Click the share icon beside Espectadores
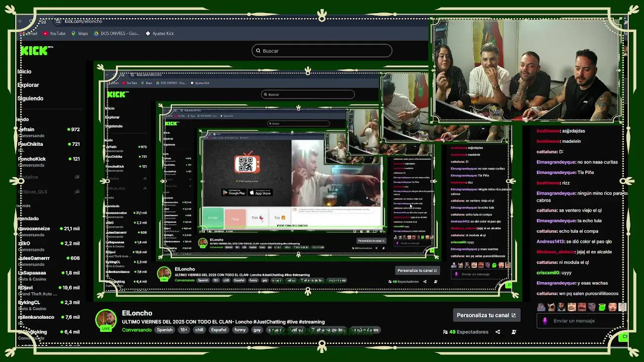Screen dimensions: 644x362 point(498,332)
